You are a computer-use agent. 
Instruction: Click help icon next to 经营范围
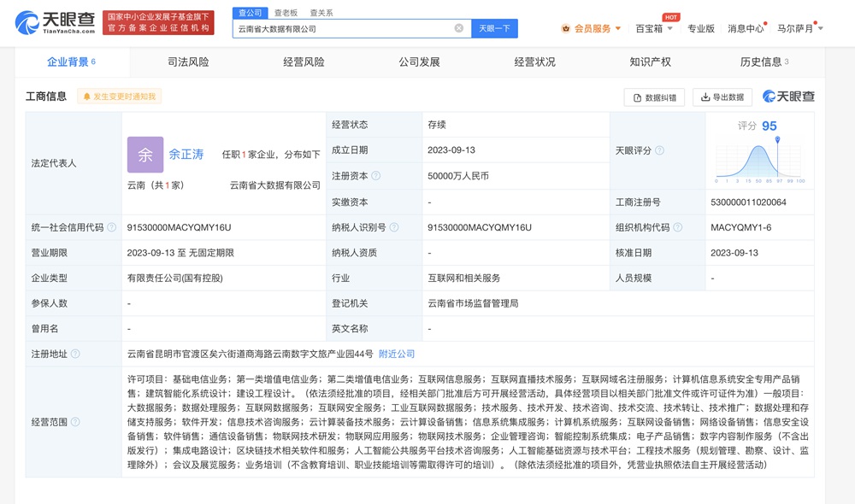pyautogui.click(x=75, y=422)
